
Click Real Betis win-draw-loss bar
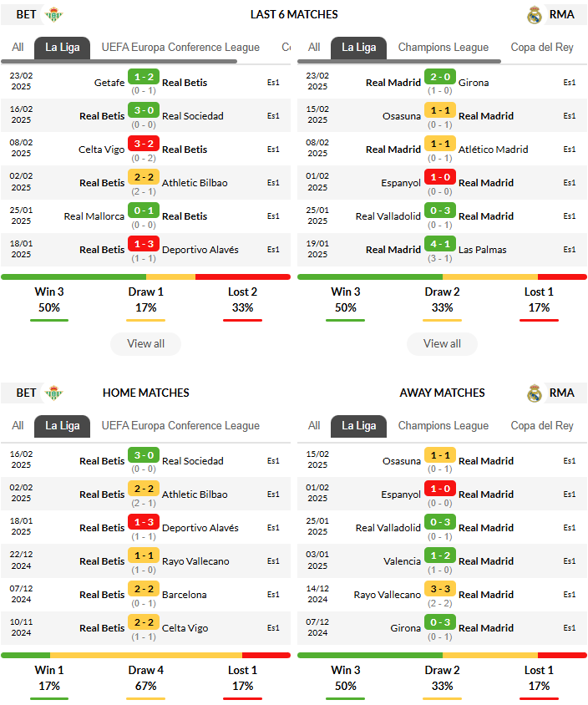point(145,277)
